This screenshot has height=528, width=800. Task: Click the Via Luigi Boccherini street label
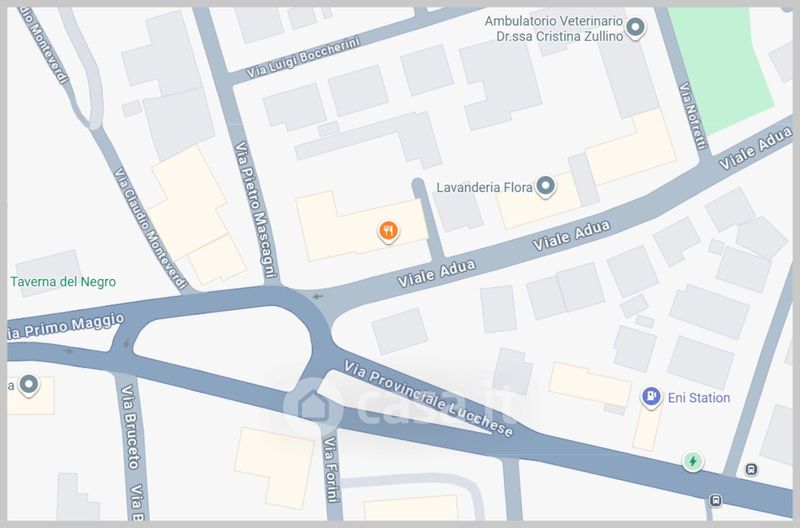303,57
